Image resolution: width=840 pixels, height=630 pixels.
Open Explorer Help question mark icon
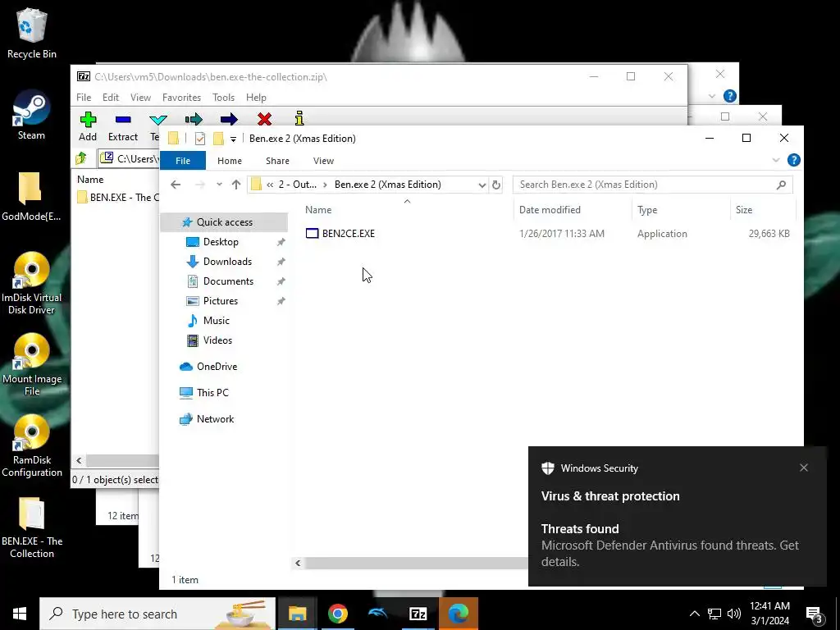coord(794,160)
